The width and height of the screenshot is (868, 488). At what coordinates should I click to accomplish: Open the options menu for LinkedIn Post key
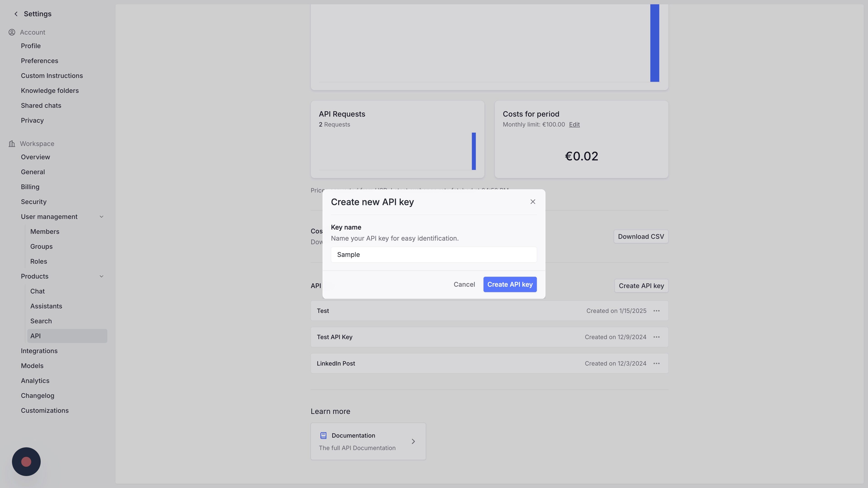656,363
